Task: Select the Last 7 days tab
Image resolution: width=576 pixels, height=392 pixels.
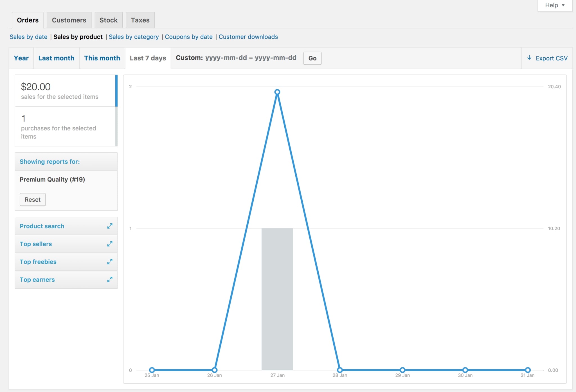Action: pos(148,57)
